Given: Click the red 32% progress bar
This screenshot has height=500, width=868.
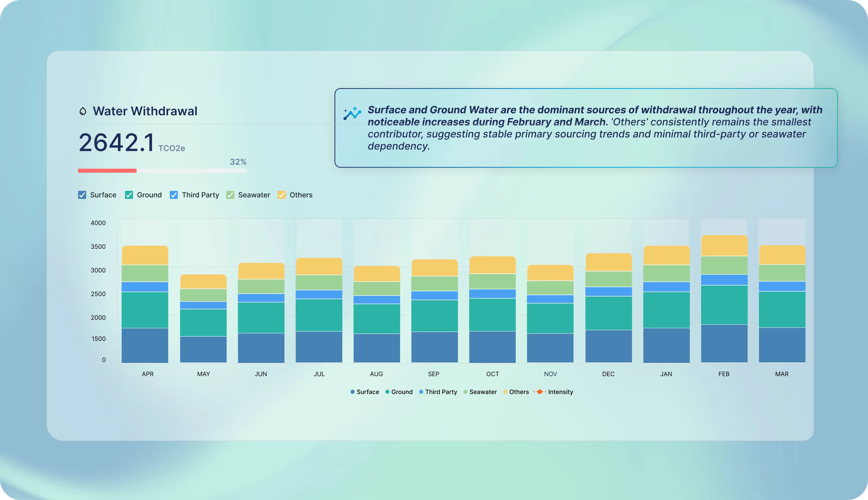Looking at the screenshot, I should (x=107, y=170).
